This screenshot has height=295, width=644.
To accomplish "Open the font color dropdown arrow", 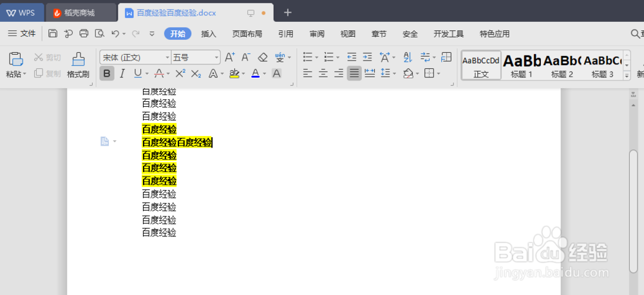I will [x=265, y=74].
